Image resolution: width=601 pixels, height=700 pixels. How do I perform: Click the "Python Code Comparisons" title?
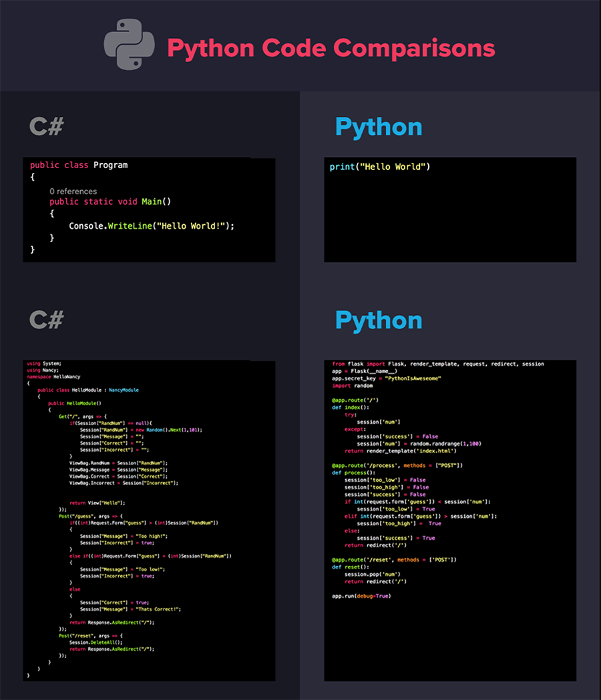331,48
